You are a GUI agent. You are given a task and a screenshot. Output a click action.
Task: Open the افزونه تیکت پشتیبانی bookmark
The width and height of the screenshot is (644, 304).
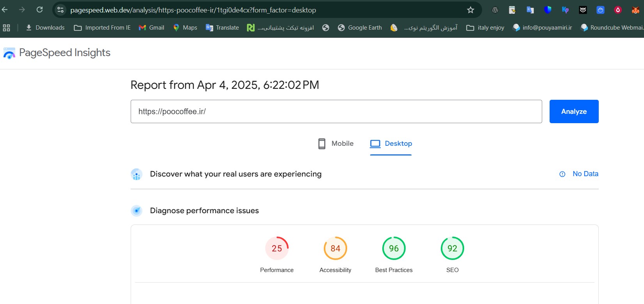point(280,28)
